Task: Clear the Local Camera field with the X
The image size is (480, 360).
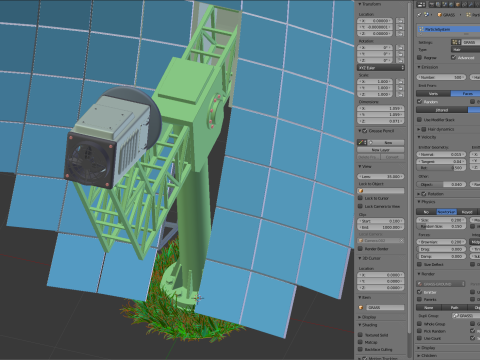Action: pyautogui.click(x=401, y=240)
